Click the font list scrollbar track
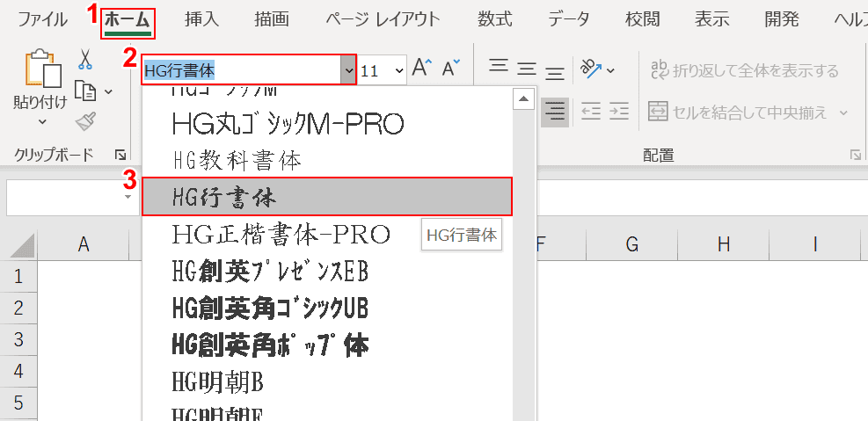Screen dimensions: 868x421 [523, 265]
